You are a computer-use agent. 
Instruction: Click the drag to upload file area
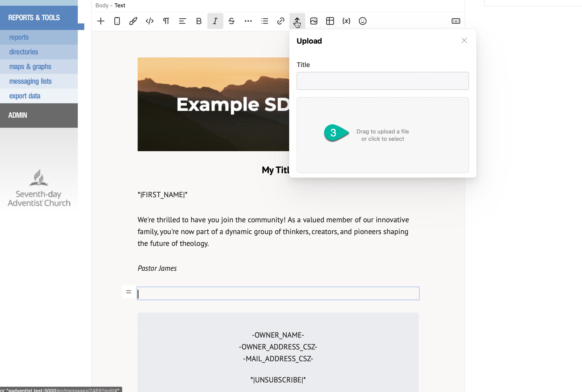point(382,135)
